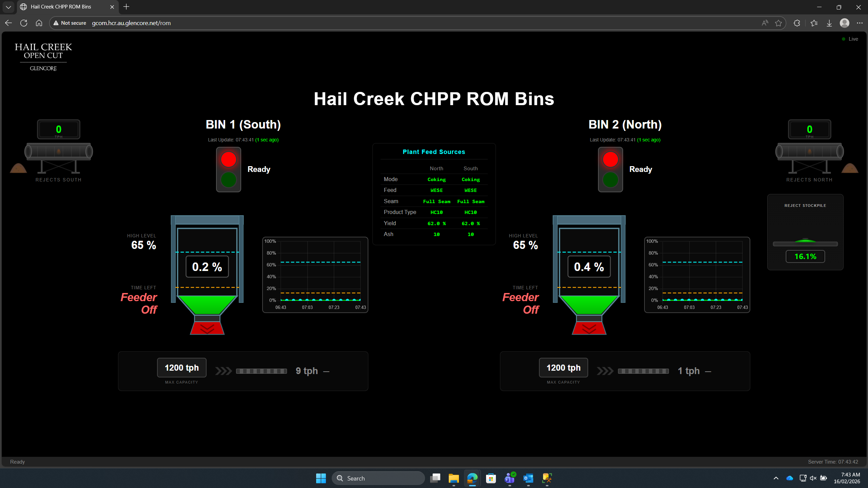The height and width of the screenshot is (488, 868).
Task: Add this page to favorites star
Action: point(778,23)
